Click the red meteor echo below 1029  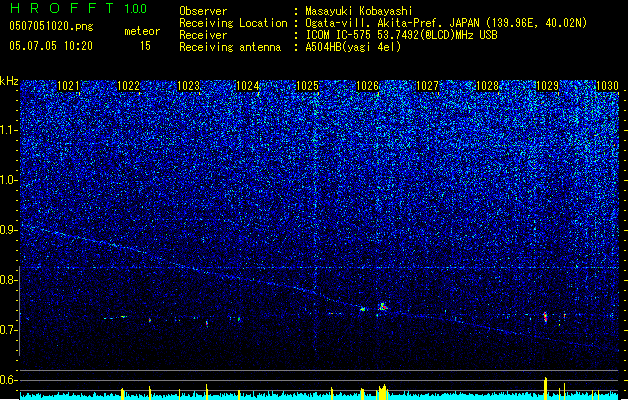[545, 317]
